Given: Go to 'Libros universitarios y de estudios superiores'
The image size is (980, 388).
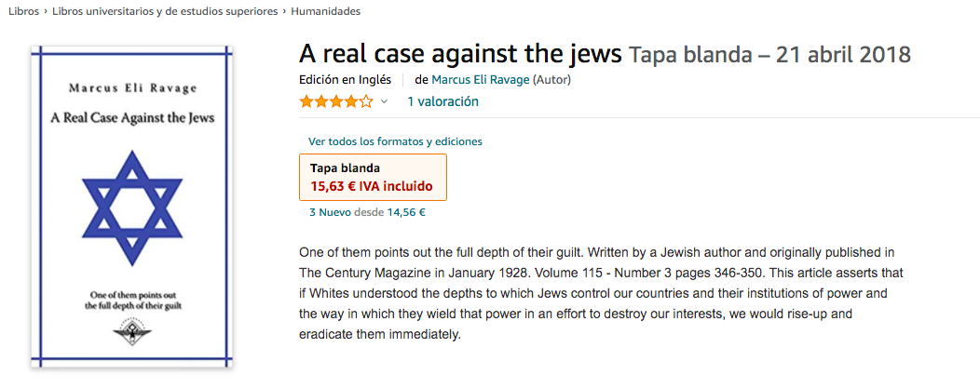Looking at the screenshot, I should tap(165, 11).
